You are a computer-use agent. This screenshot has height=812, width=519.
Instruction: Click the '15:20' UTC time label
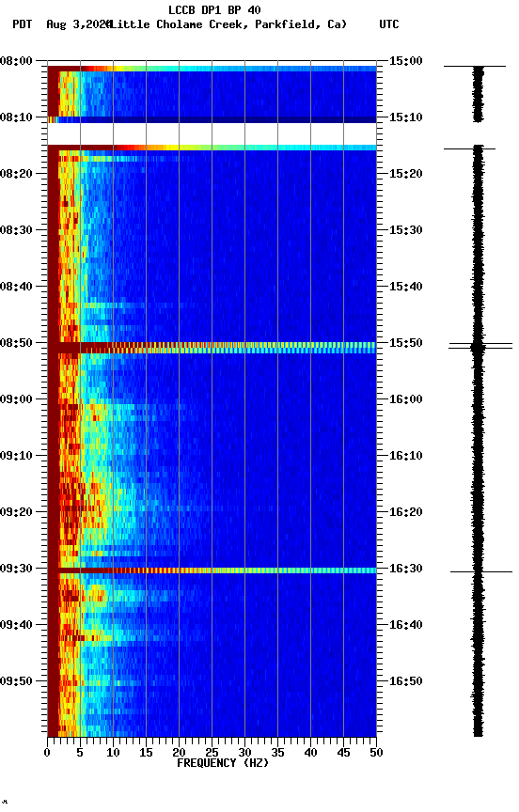406,174
